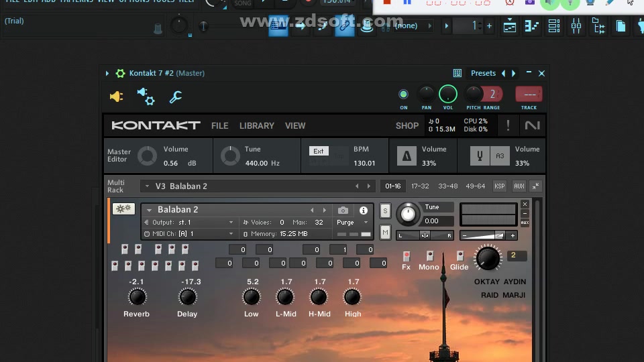
Task: Click the KSP button
Action: click(x=499, y=186)
